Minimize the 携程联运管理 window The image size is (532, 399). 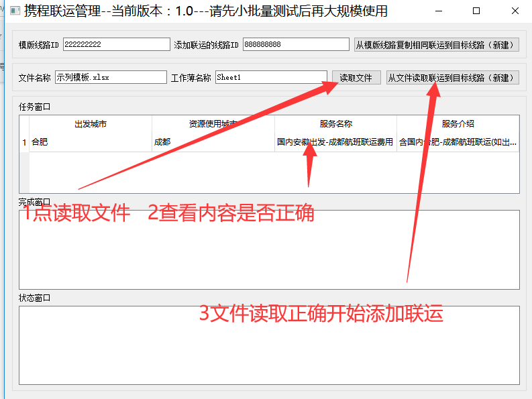(x=439, y=11)
